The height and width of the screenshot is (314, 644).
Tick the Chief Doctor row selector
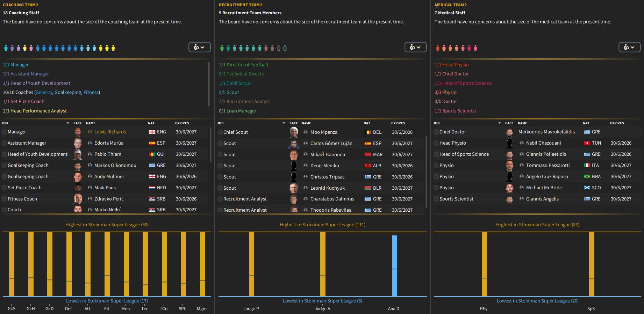pos(436,132)
